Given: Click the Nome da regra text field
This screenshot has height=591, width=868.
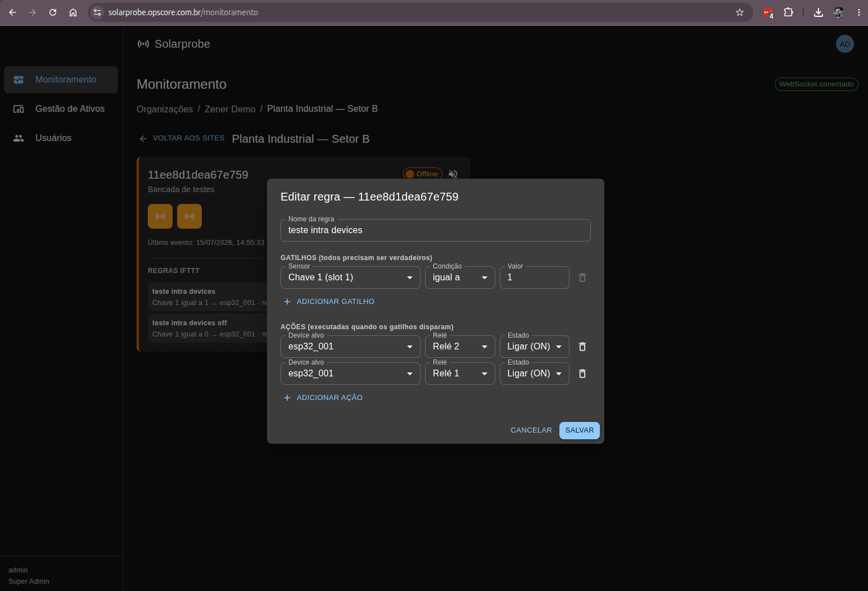Looking at the screenshot, I should 435,230.
